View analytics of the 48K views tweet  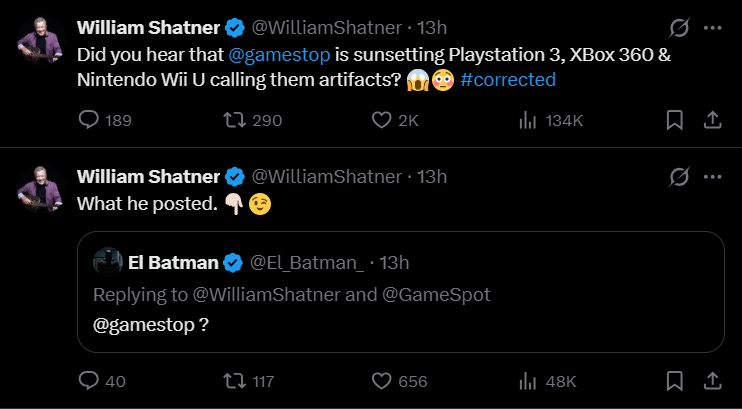(x=527, y=381)
